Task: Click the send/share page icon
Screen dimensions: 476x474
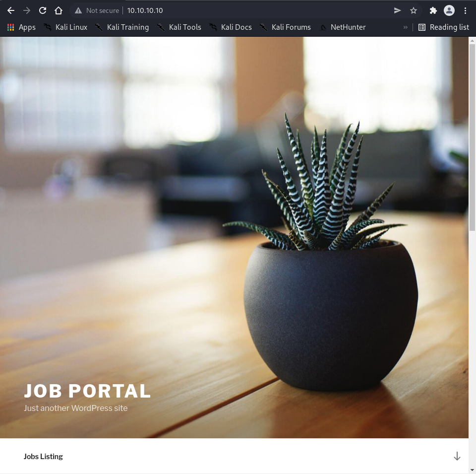Action: pos(397,10)
